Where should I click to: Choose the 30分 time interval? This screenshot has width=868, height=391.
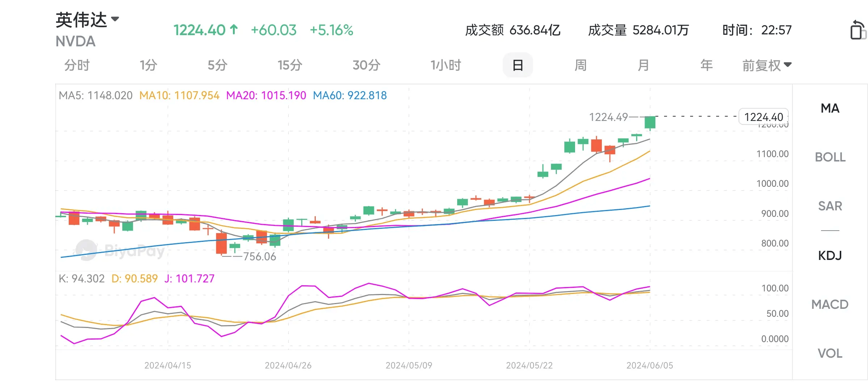pyautogui.click(x=366, y=66)
